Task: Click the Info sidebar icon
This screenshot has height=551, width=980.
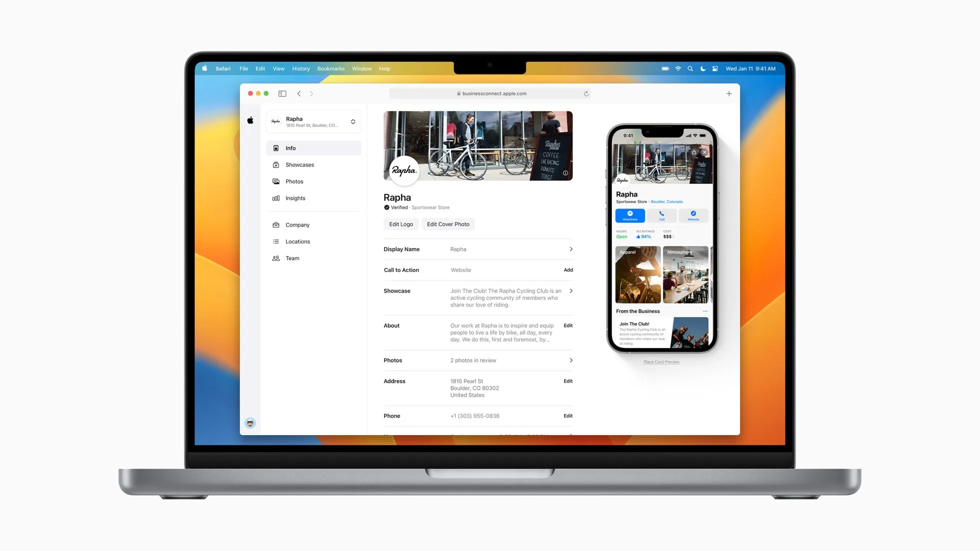Action: point(276,147)
